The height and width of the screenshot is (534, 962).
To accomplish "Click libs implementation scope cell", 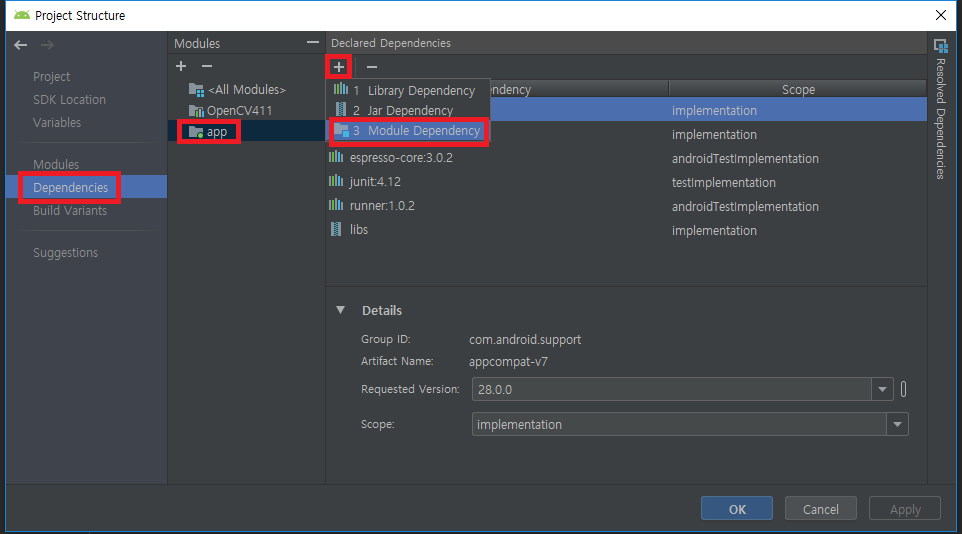I will click(714, 230).
